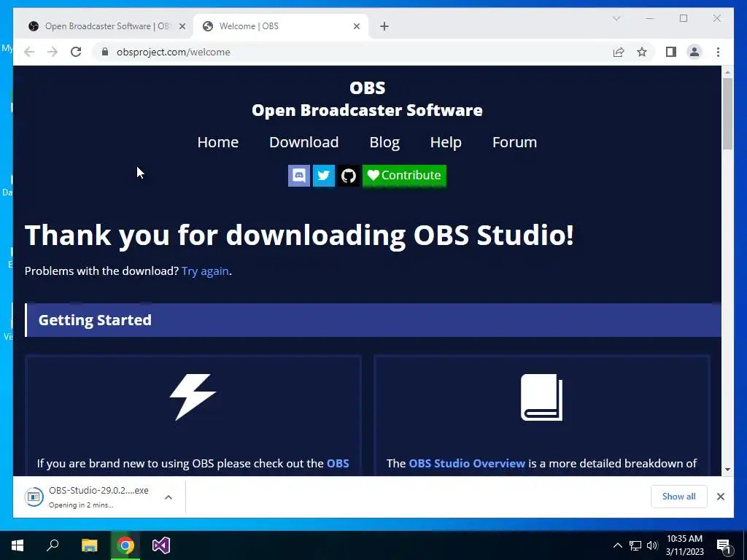
Task: Show hidden system tray icons
Action: coord(617,545)
